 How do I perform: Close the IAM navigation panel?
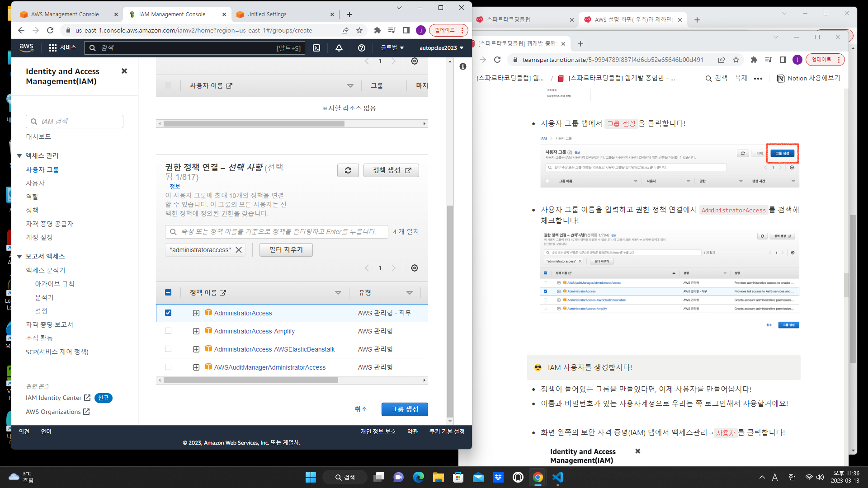(124, 71)
